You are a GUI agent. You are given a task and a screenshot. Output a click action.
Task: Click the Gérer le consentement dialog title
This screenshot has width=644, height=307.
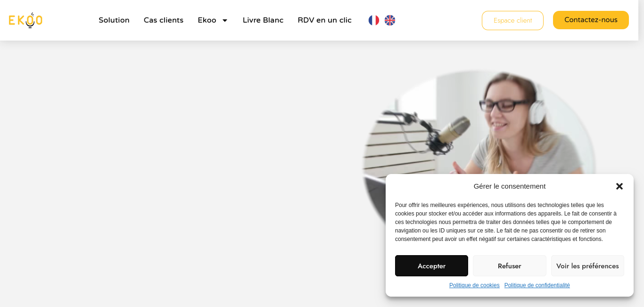click(510, 186)
